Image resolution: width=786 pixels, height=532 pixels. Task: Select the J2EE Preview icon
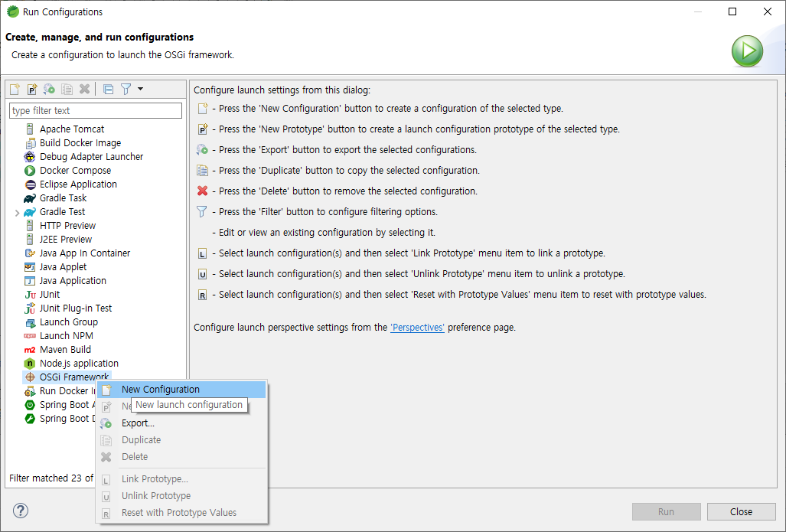tap(30, 239)
